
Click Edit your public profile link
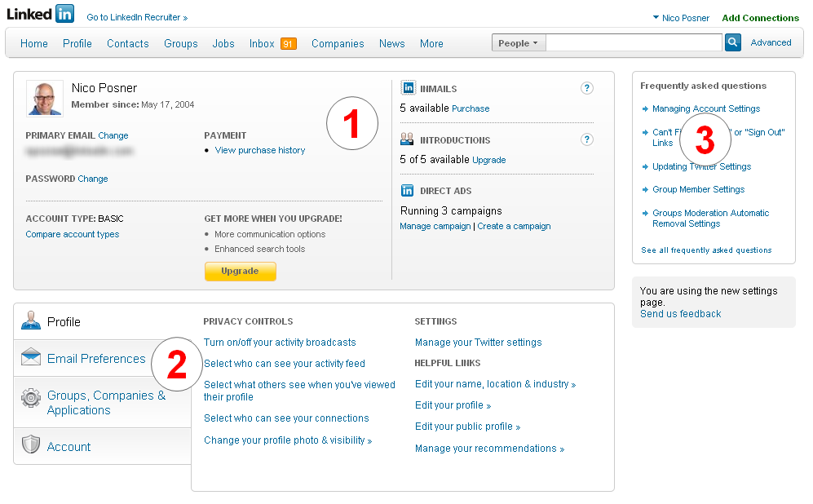pos(467,427)
